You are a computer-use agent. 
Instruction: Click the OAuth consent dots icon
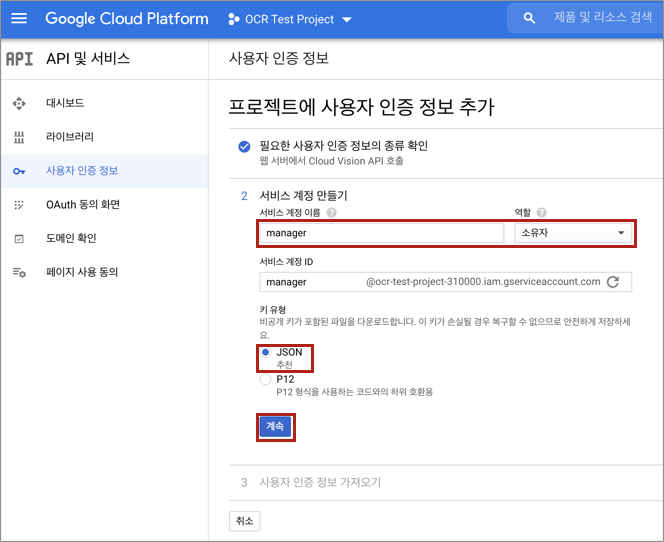coord(19,205)
